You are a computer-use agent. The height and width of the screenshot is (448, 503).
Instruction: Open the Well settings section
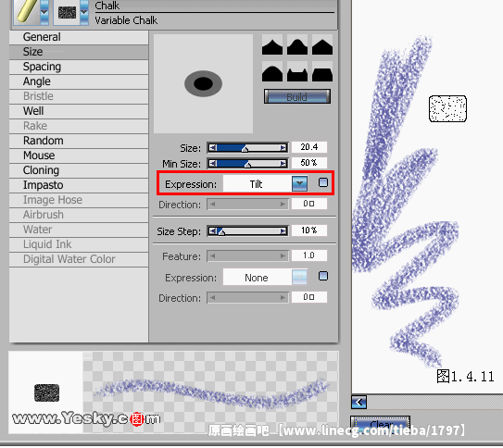pos(79,111)
